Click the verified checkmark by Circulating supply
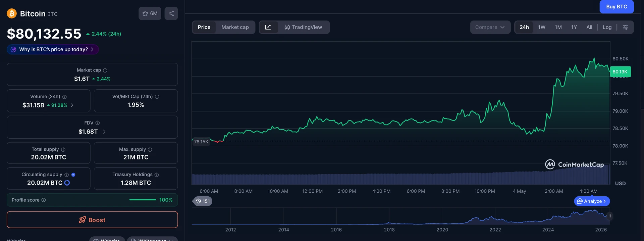Image resolution: width=644 pixels, height=241 pixels. click(73, 175)
